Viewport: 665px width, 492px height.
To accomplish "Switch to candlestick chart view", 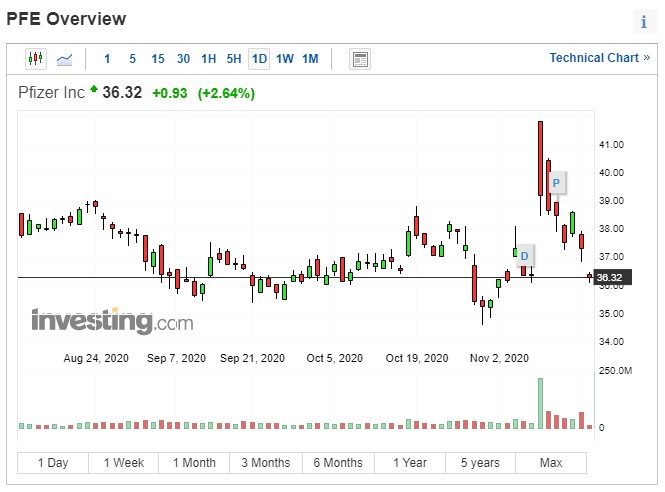I will tap(36, 59).
